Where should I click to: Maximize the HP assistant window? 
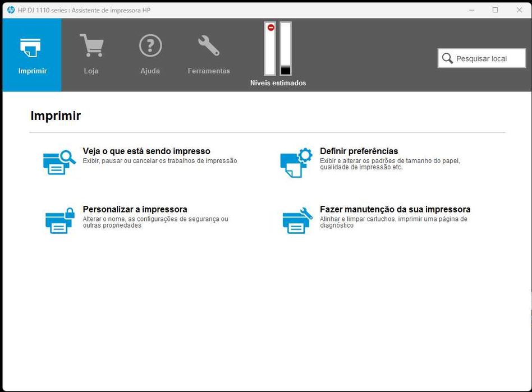tap(496, 10)
